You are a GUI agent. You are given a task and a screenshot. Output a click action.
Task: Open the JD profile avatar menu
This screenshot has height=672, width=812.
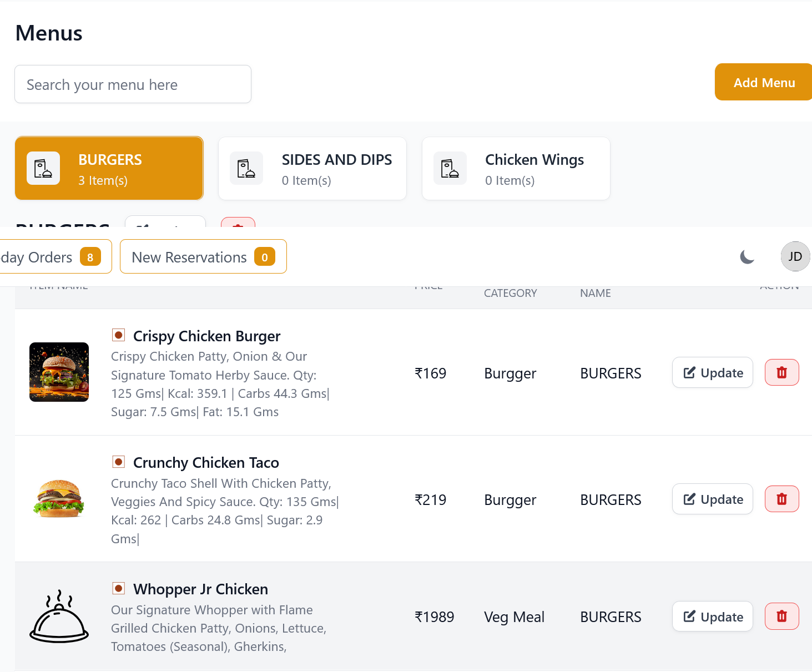click(795, 256)
